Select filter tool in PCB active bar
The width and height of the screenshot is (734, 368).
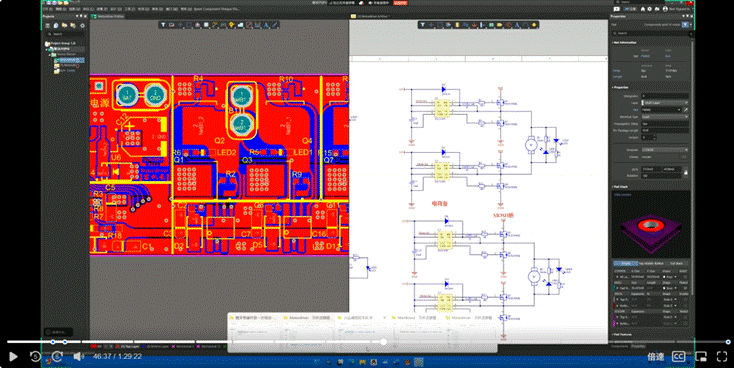tap(163, 25)
